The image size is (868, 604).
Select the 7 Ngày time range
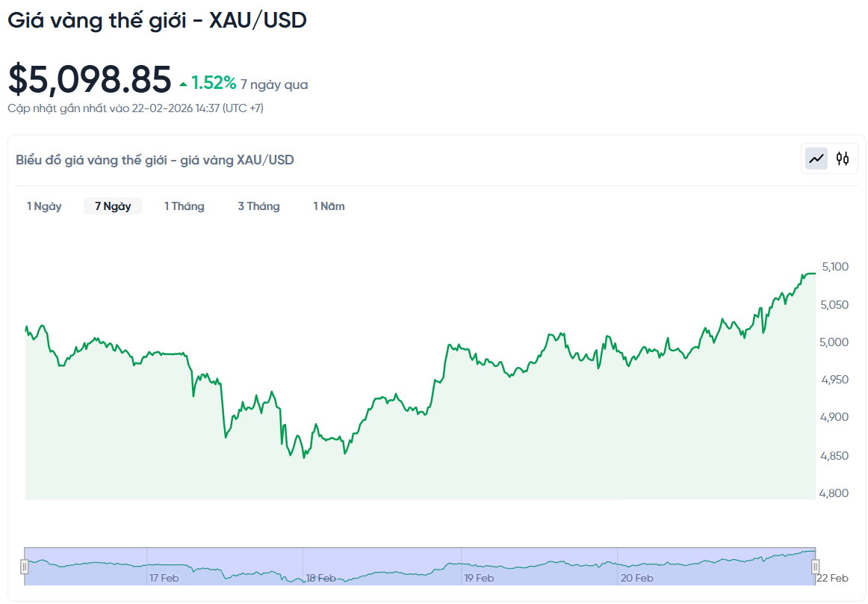113,206
